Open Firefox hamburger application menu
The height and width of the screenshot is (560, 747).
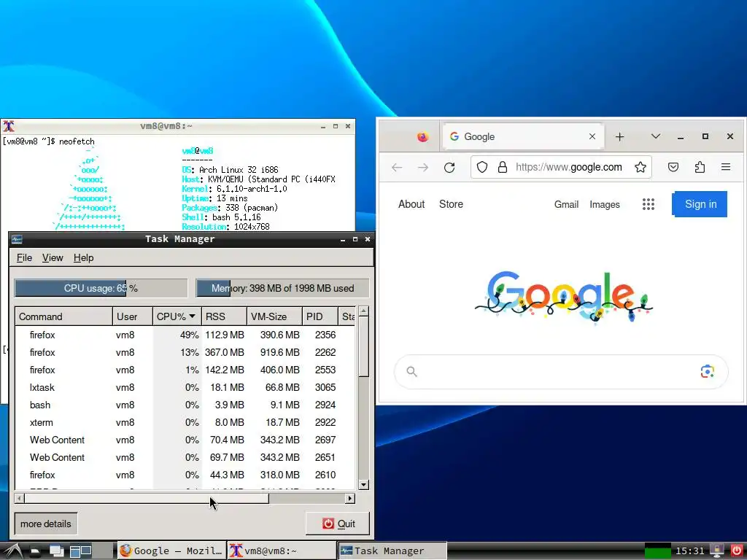pyautogui.click(x=726, y=167)
